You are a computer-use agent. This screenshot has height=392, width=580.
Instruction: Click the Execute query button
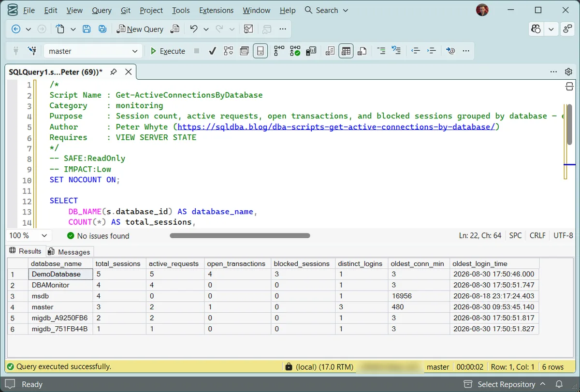coord(168,51)
